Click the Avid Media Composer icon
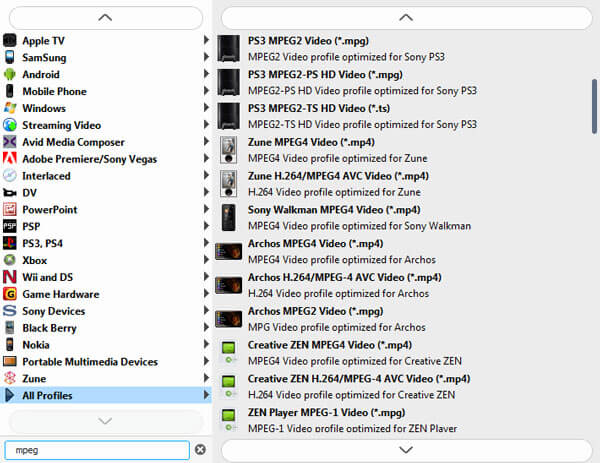This screenshot has height=463, width=600. (10, 142)
